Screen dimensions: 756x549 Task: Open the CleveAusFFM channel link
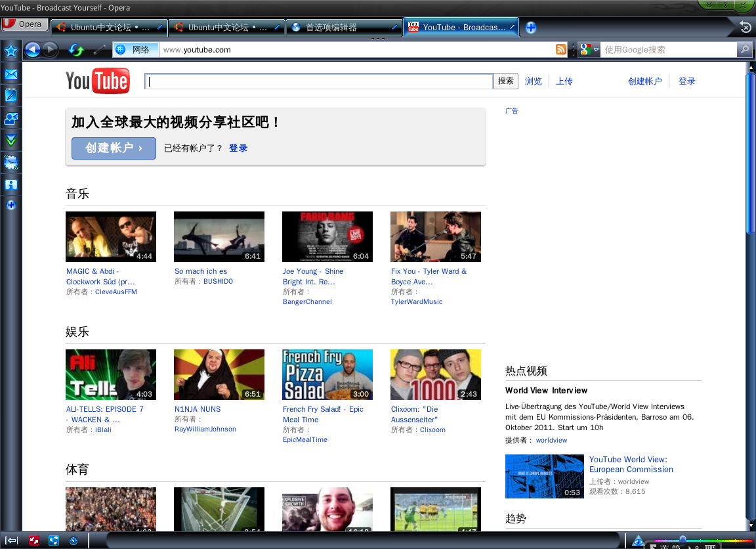116,292
